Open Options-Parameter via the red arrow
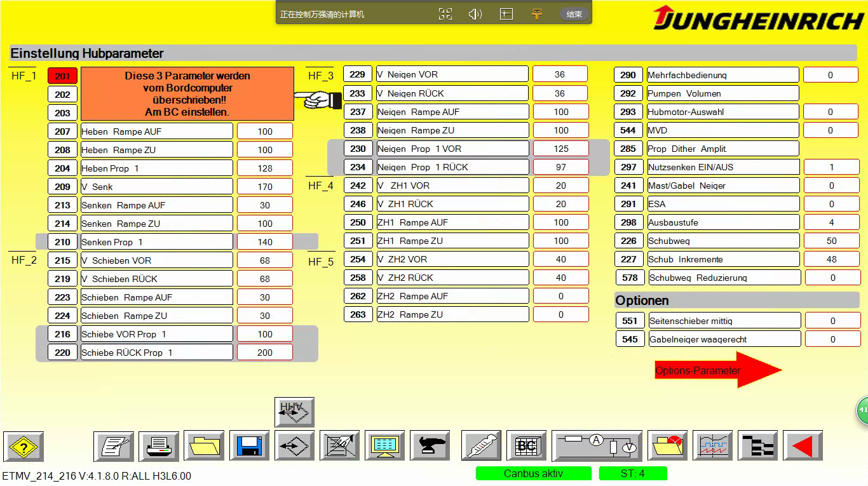Viewport: 868px width, 486px height. 717,370
